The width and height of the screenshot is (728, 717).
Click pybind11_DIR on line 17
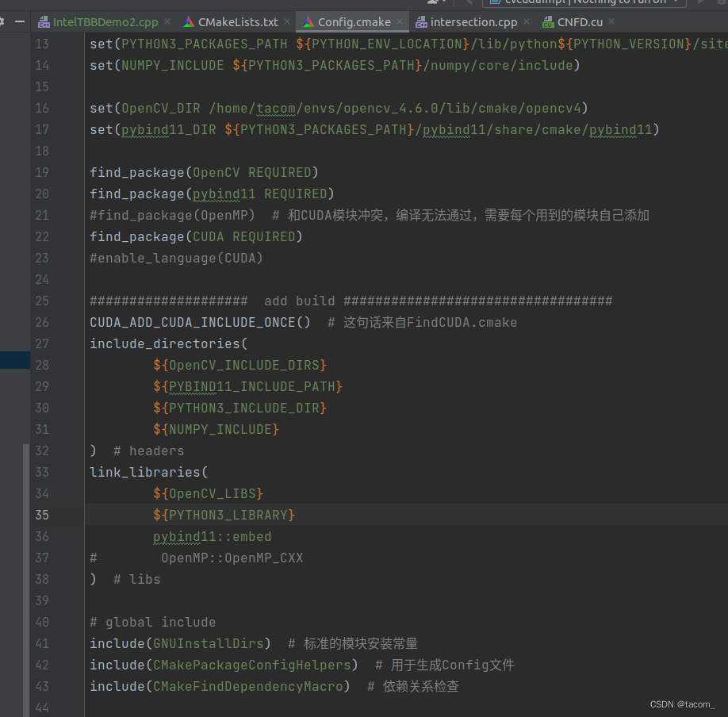pyautogui.click(x=169, y=129)
